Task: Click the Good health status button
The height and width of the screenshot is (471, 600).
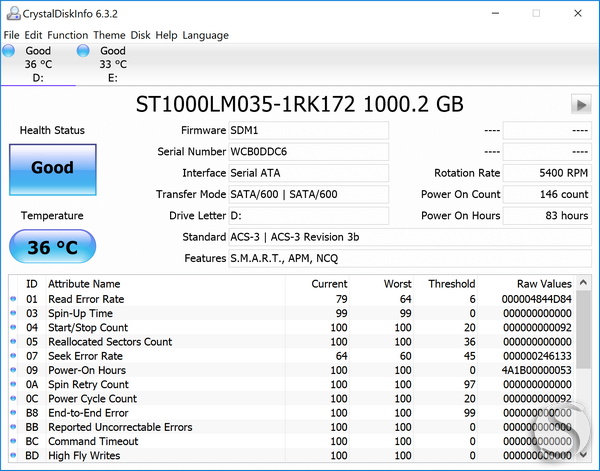Action: point(53,169)
